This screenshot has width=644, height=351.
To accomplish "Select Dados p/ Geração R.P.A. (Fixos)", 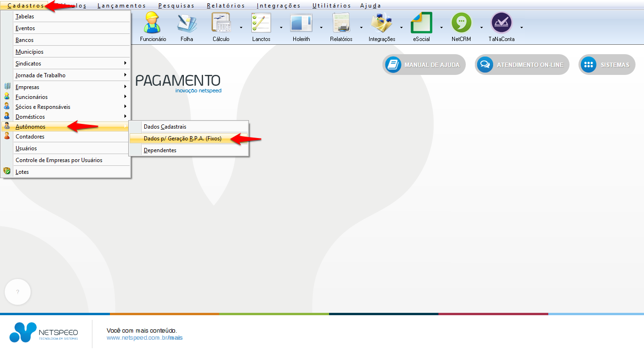I will pyautogui.click(x=182, y=139).
